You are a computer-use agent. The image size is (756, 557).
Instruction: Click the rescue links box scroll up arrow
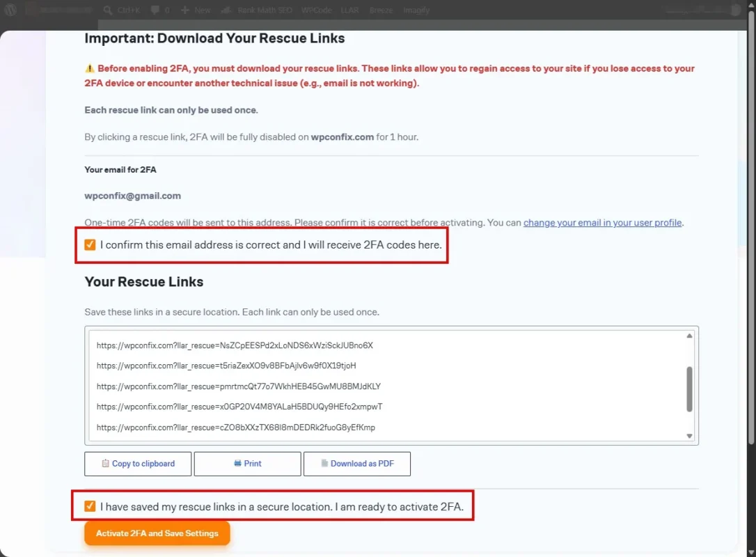click(x=689, y=336)
